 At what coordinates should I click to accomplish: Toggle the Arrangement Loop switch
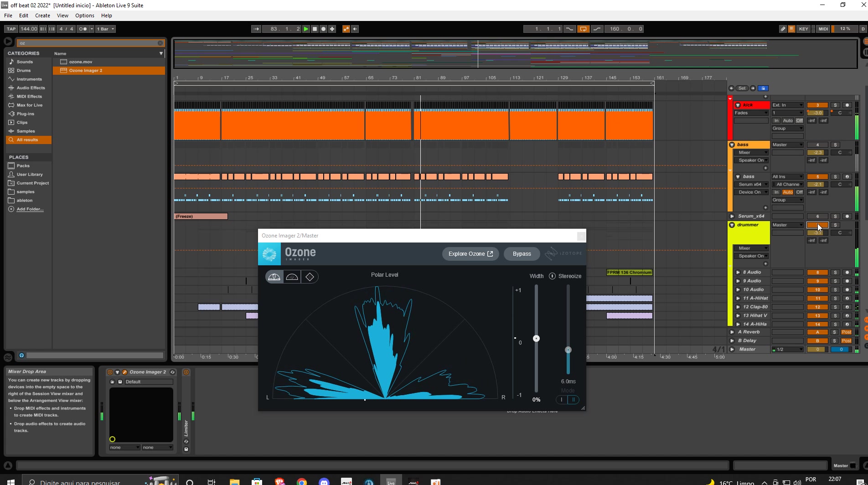[583, 29]
